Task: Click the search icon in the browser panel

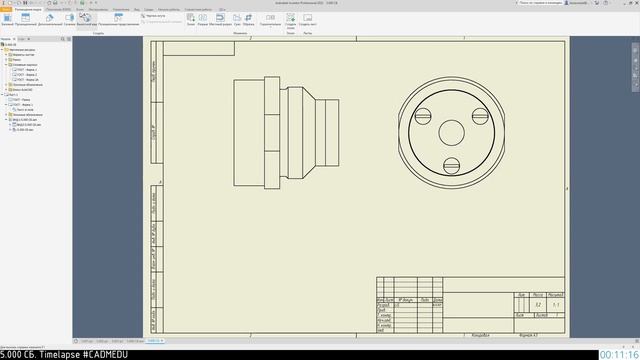Action: click(x=62, y=39)
